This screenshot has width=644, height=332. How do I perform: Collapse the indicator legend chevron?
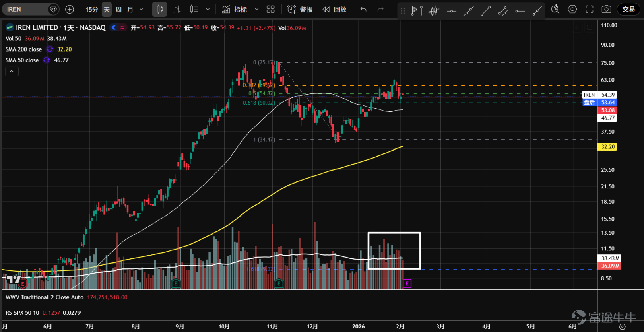[x=12, y=71]
